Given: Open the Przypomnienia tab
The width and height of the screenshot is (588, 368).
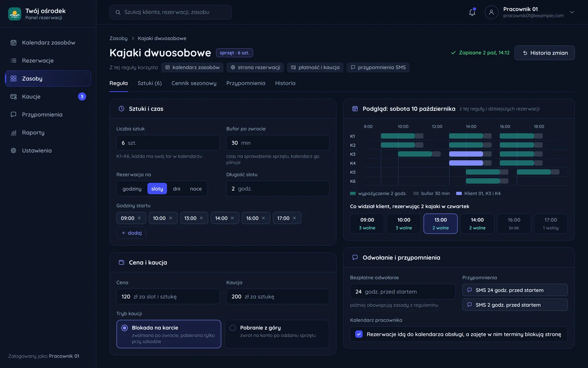Looking at the screenshot, I should coord(246,83).
